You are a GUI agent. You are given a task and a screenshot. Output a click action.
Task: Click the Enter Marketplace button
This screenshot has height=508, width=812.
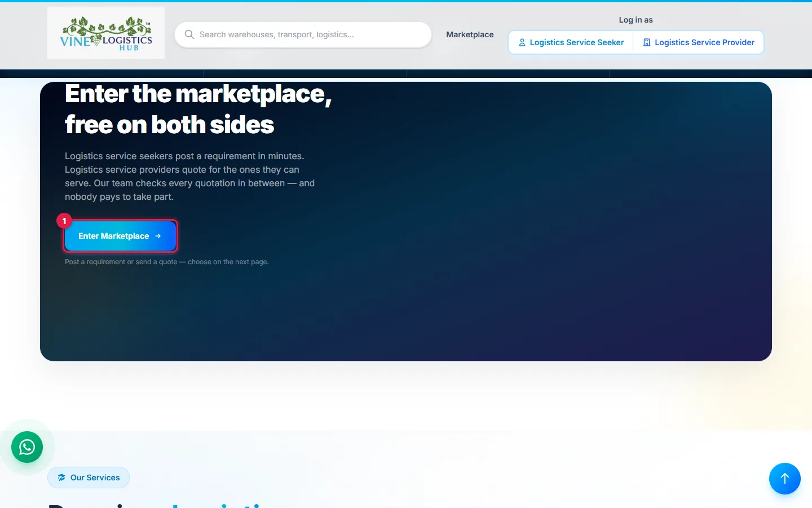[x=120, y=236]
